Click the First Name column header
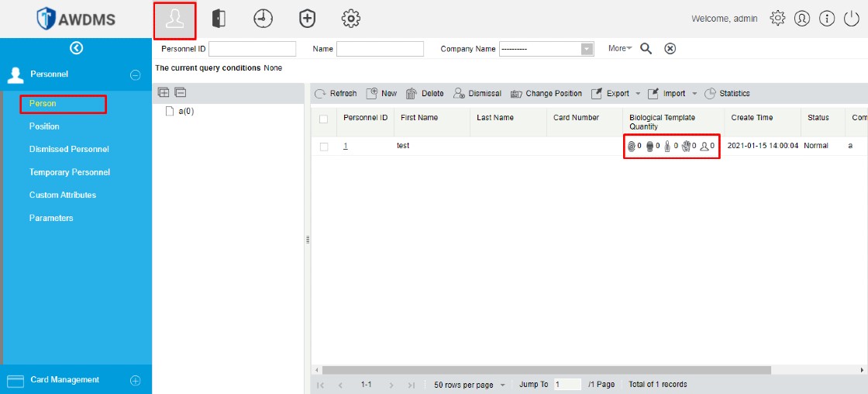This screenshot has width=868, height=394. tap(419, 117)
